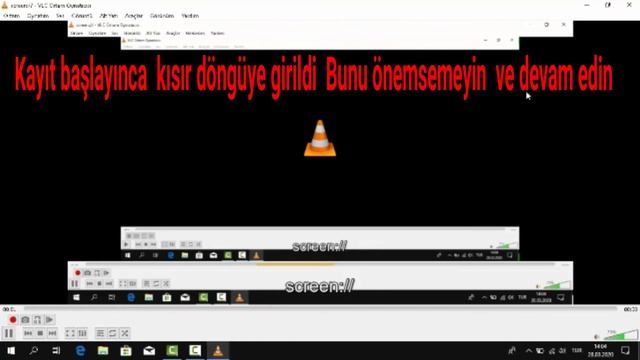This screenshot has width=640, height=360.
Task: Open the Yardım menu
Action: (x=190, y=16)
